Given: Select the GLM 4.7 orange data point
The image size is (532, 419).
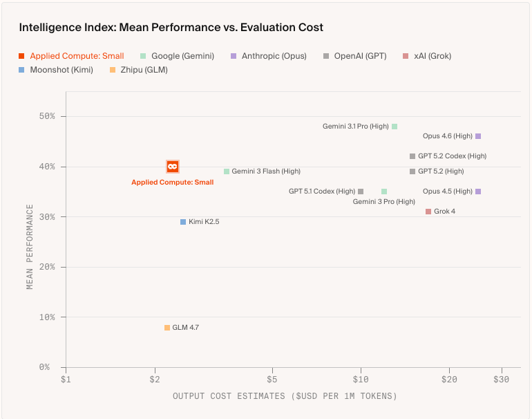Looking at the screenshot, I should (167, 328).
